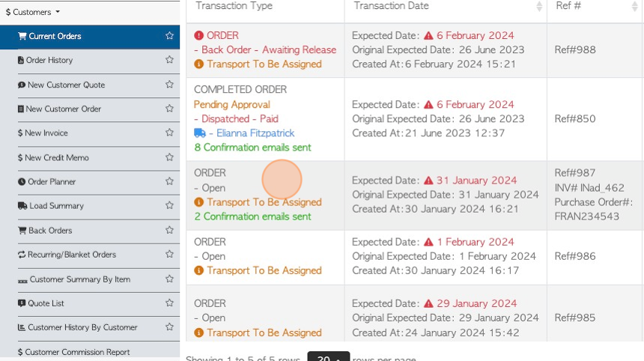This screenshot has width=644, height=361.
Task: Click the truck icon next to Elianna Fitzpatrick
Action: click(200, 133)
